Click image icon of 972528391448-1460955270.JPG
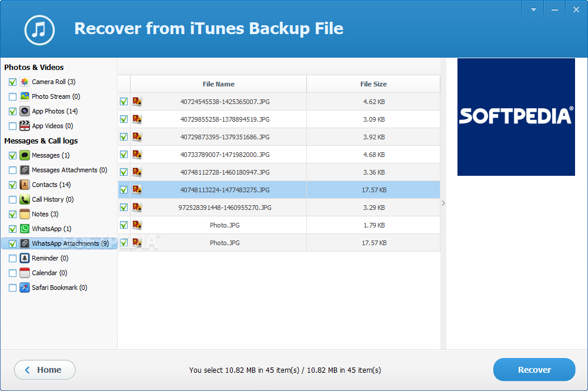 point(137,207)
